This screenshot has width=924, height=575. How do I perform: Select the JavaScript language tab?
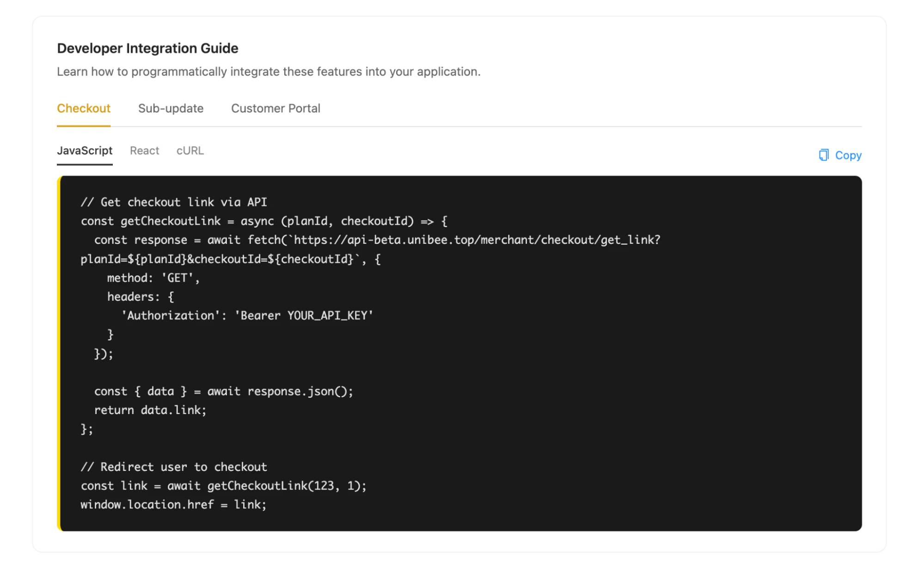coord(85,150)
